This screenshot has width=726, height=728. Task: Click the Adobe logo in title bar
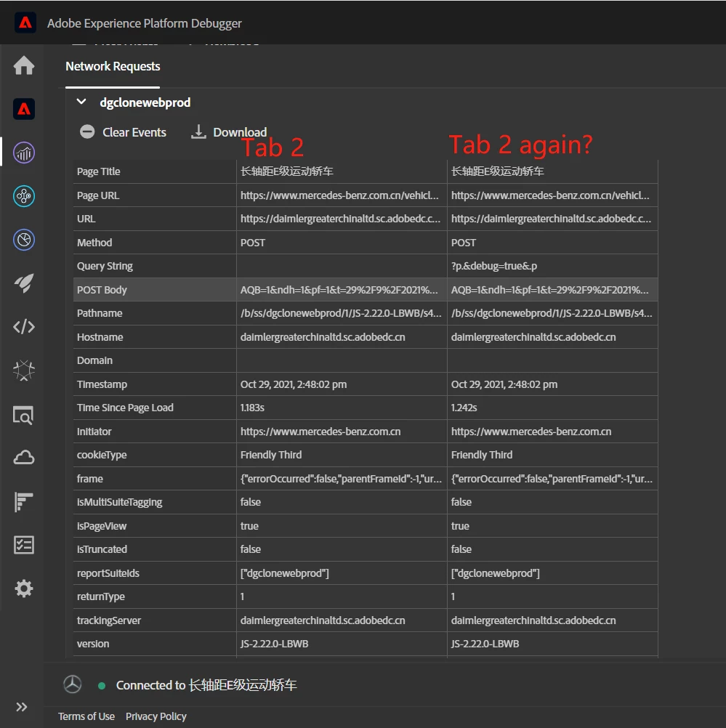point(25,23)
